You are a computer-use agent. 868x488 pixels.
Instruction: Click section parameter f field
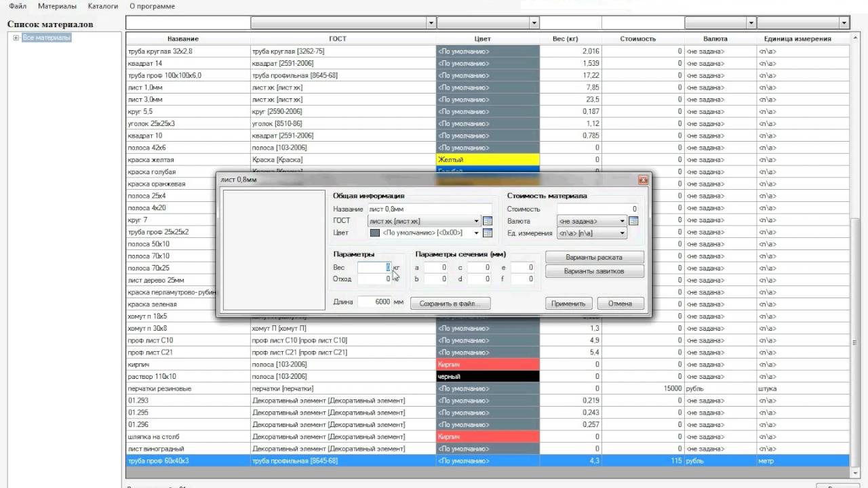522,279
